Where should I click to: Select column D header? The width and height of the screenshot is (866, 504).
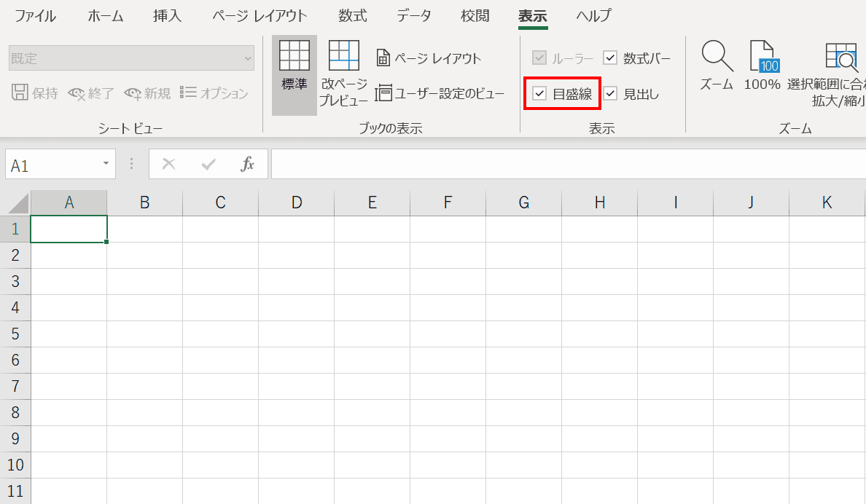click(297, 202)
